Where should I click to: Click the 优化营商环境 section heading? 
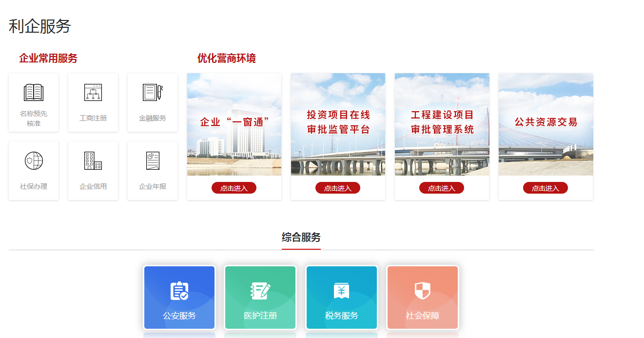point(227,59)
